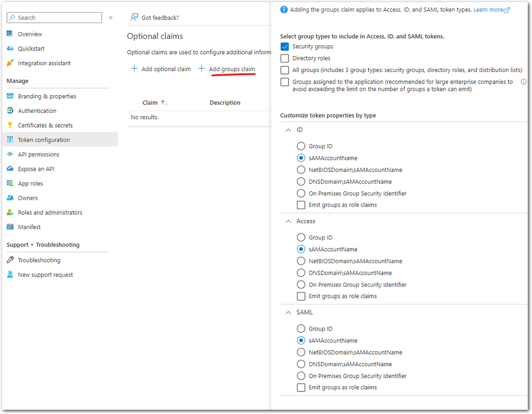Collapse the ID token section
The width and height of the screenshot is (532, 414).
[x=288, y=130]
